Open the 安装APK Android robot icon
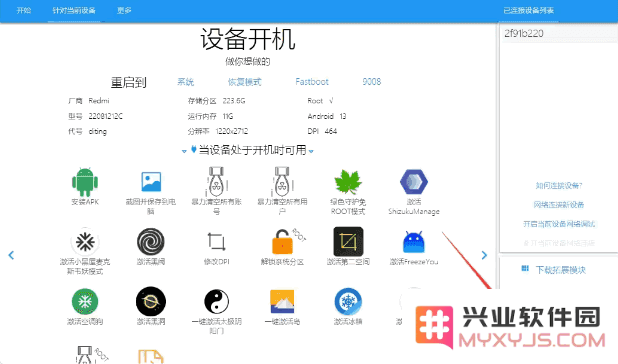618x364 pixels. pos(85,182)
